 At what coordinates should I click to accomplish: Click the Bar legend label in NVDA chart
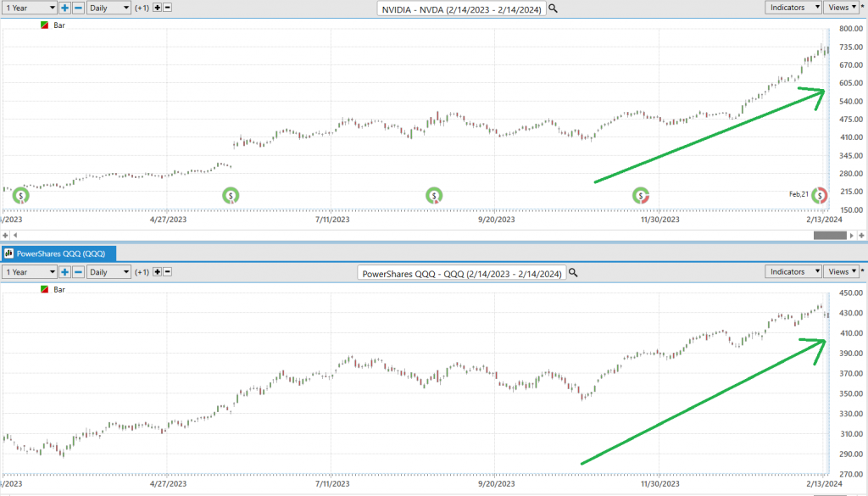point(59,25)
